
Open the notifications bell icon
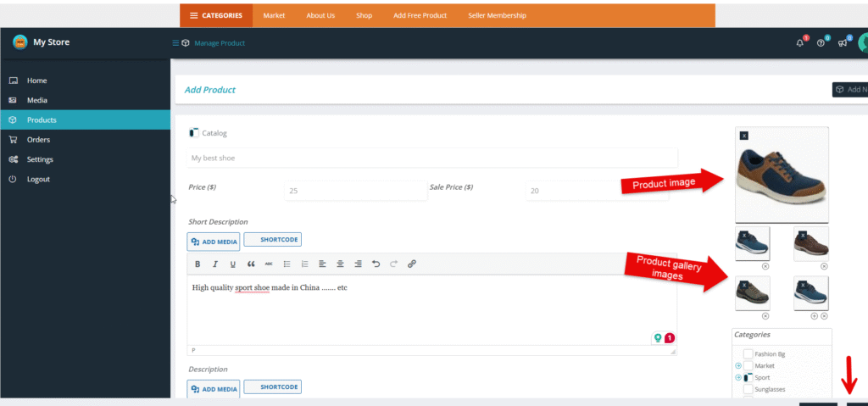(x=799, y=43)
